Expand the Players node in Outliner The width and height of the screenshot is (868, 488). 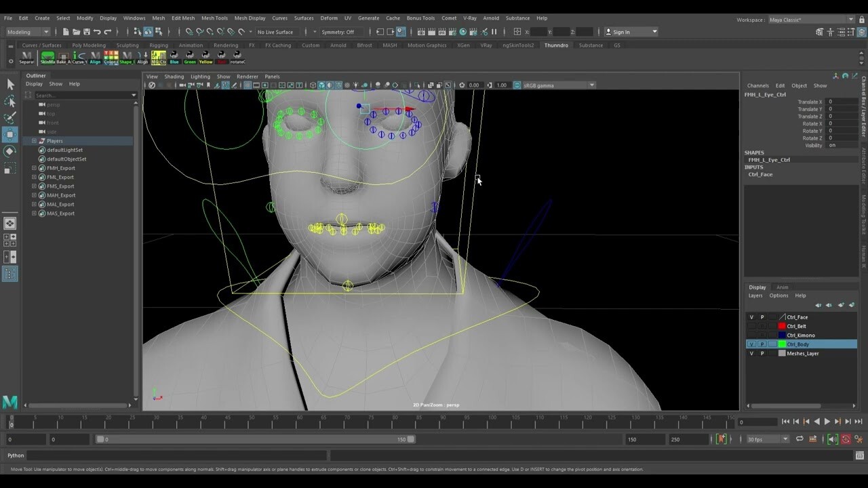pyautogui.click(x=34, y=141)
